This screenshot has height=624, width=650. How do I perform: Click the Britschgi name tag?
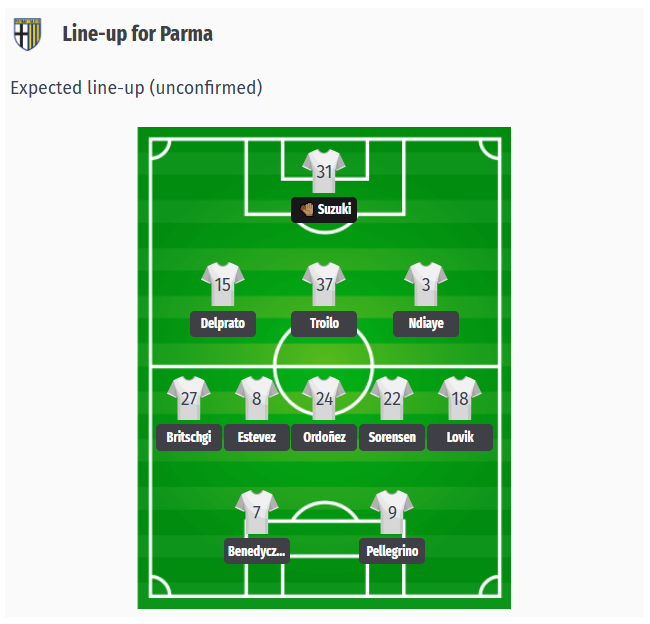[189, 438]
